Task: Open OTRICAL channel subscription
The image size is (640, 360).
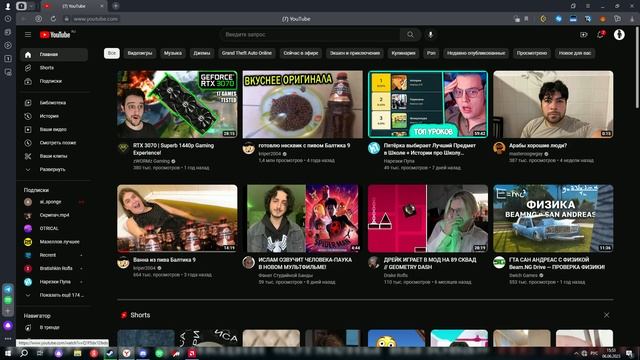Action: coord(54,228)
